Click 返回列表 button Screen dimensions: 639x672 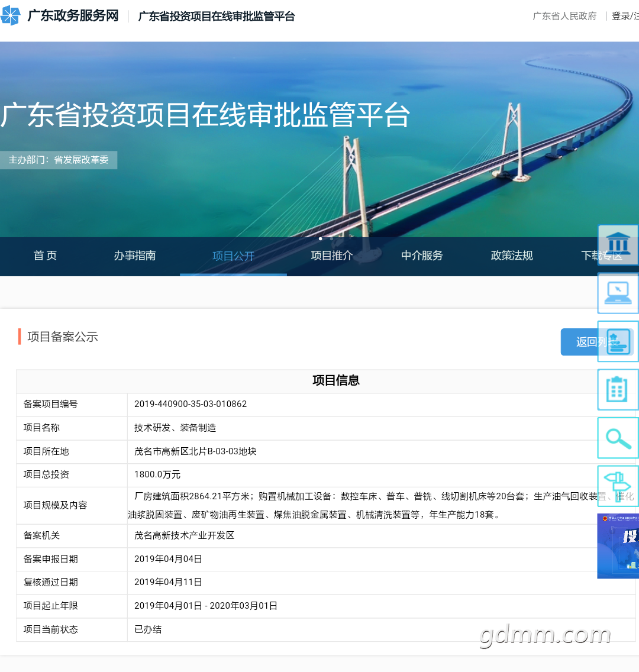[x=597, y=342]
